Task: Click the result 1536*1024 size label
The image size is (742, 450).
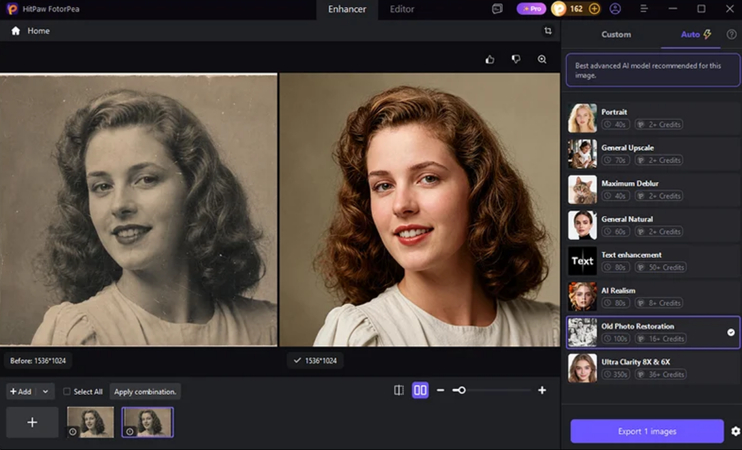Action: pos(315,361)
